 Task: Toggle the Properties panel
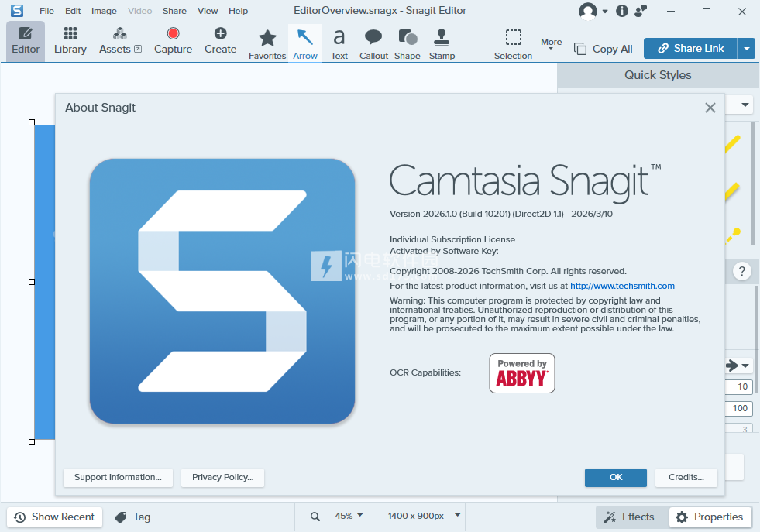click(710, 517)
